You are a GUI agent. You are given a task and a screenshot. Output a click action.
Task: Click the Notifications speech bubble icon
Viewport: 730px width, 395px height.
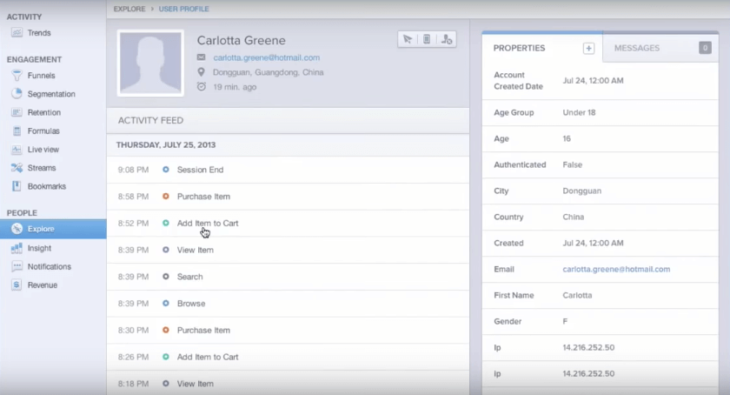[17, 266]
